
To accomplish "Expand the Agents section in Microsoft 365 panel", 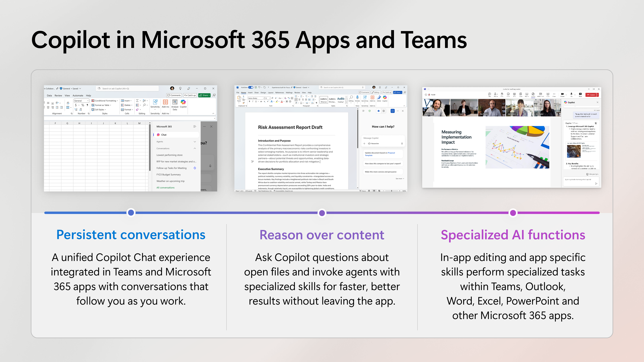I will pyautogui.click(x=195, y=142).
